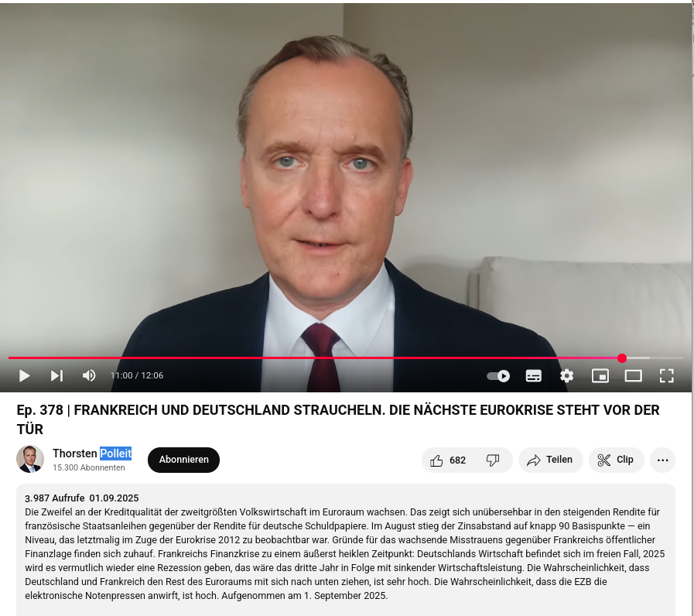Like the video with thumbs up

(448, 460)
